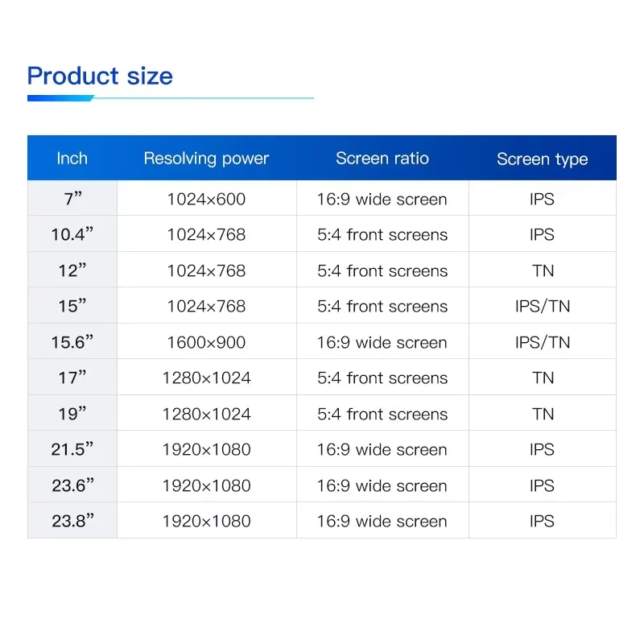Click the TN cell in the 12 inch row
The height and width of the screenshot is (644, 644).
pyautogui.click(x=543, y=270)
